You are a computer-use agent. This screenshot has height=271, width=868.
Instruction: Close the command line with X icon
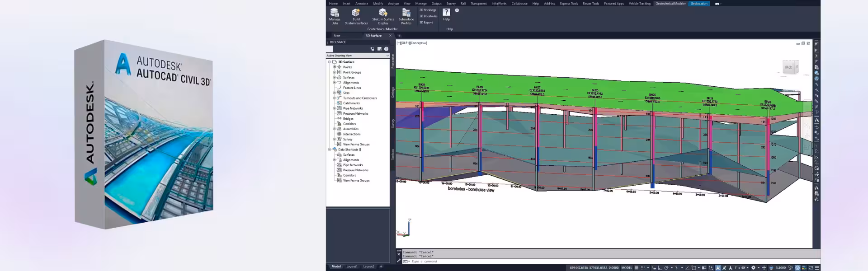point(399,254)
